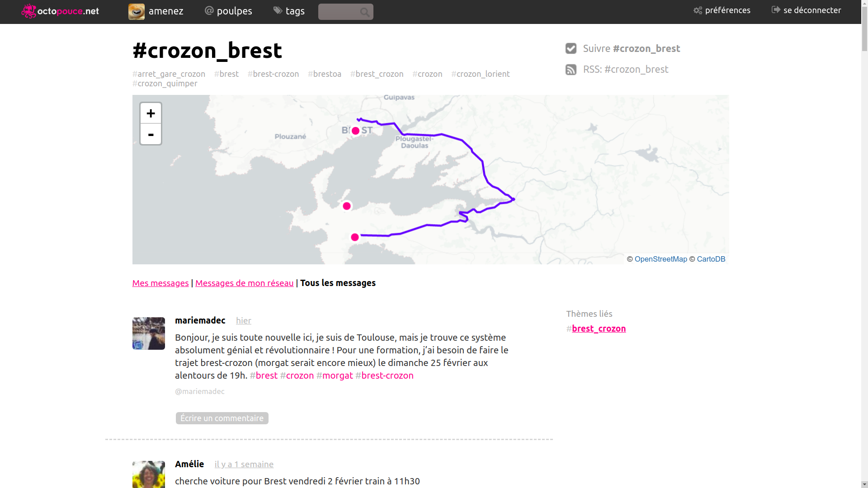This screenshot has height=488, width=868.
Task: Open mariemadec's profile thumbnail
Action: click(149, 333)
